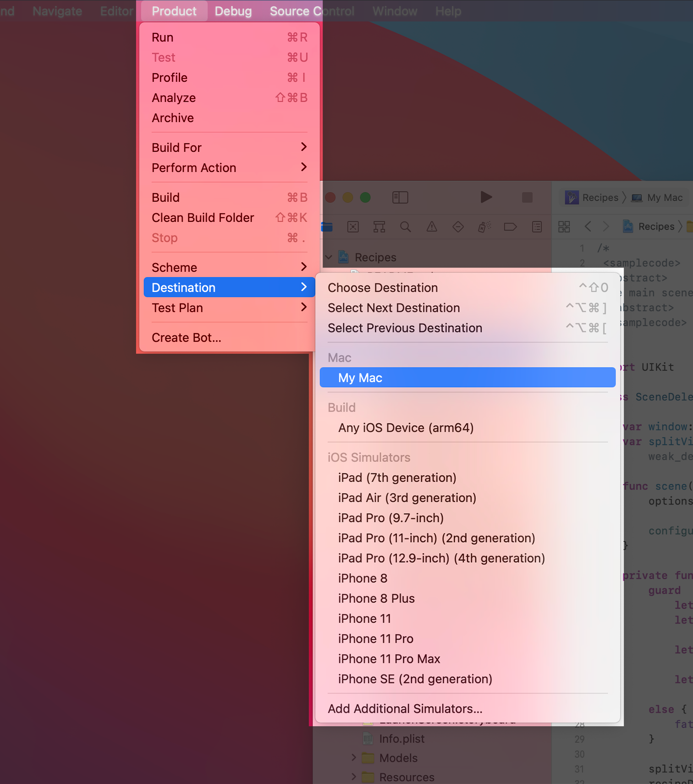This screenshot has height=784, width=693.
Task: Select My Mac destination
Action: 467,378
